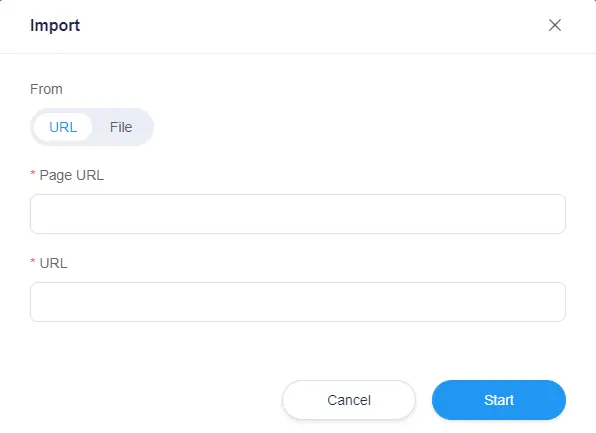The width and height of the screenshot is (596, 433).
Task: Click the From label
Action: point(46,89)
